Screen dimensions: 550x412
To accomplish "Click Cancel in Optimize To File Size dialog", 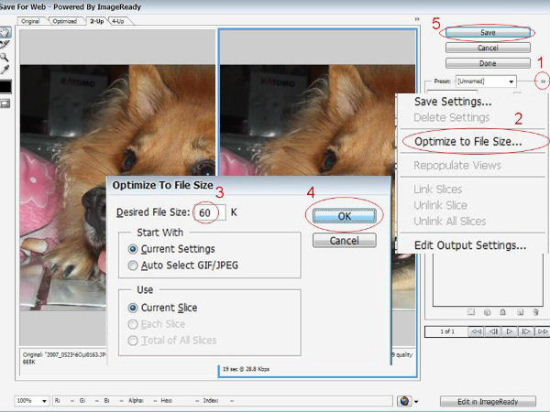I will (344, 241).
